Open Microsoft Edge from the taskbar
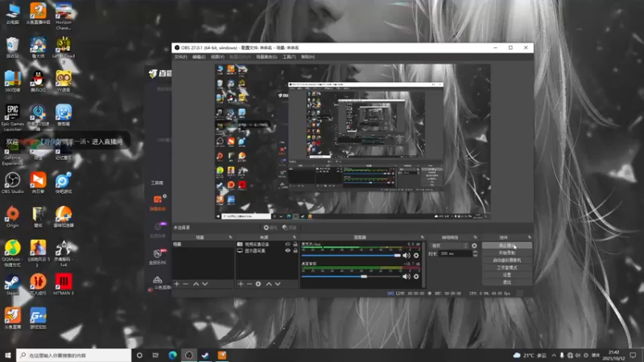 pos(172,355)
